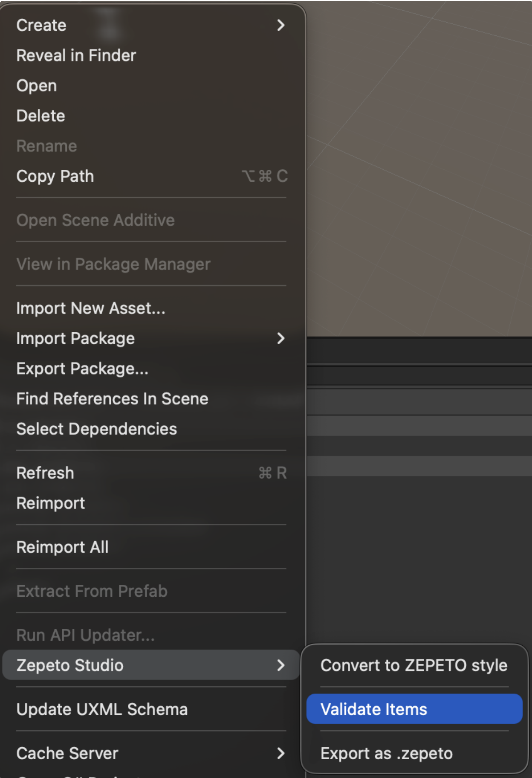Choose Export as .zepeto
532x778 pixels.
click(x=414, y=753)
